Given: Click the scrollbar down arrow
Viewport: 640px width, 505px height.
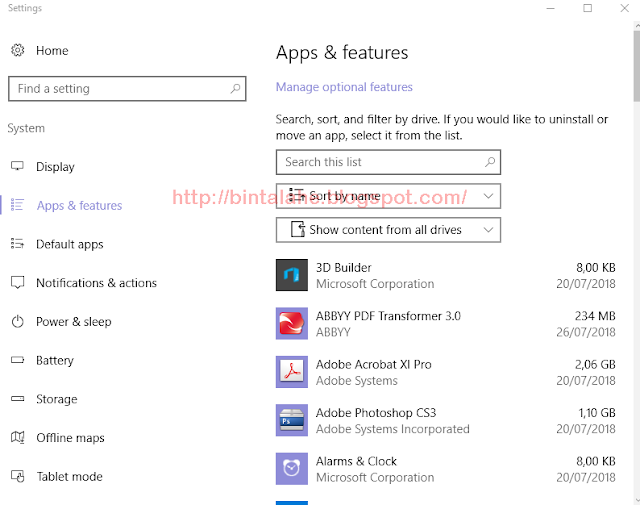Looking at the screenshot, I should click(x=637, y=501).
